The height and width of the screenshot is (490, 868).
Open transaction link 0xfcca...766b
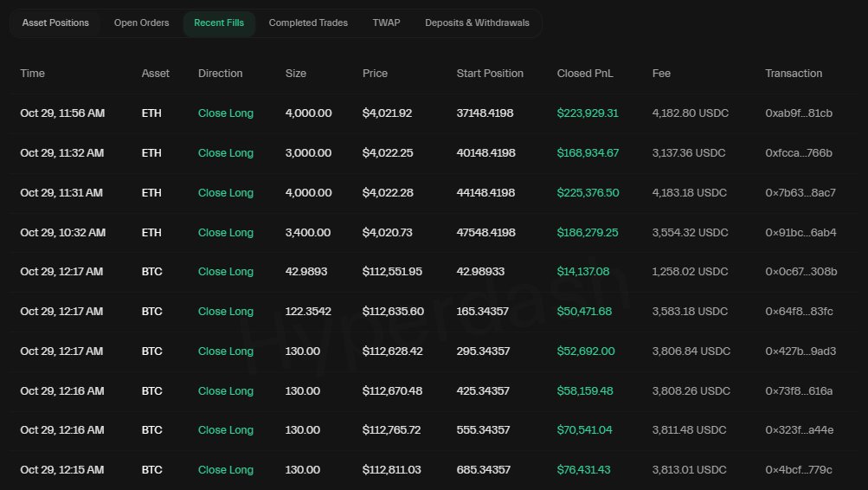click(798, 153)
